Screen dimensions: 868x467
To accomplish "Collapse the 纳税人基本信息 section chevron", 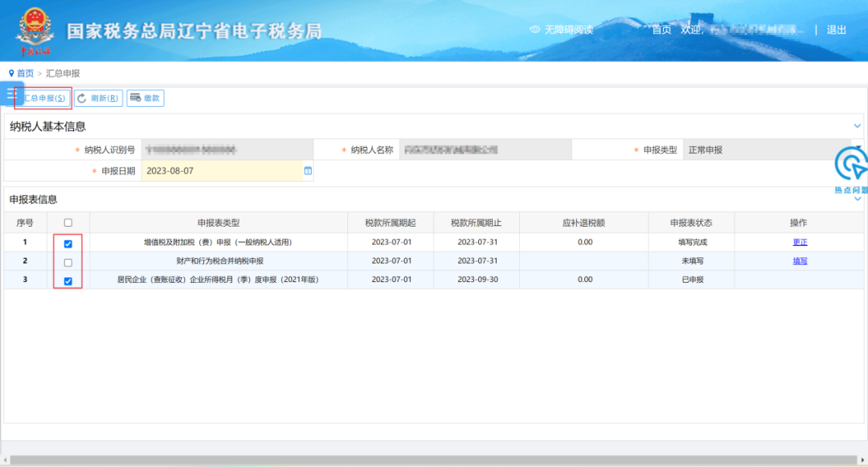I will click(858, 126).
